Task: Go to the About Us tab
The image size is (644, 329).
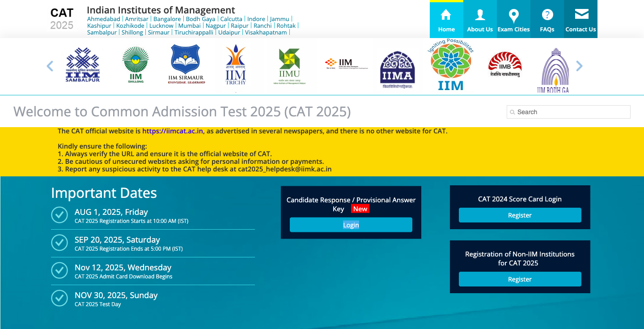Action: click(x=480, y=20)
